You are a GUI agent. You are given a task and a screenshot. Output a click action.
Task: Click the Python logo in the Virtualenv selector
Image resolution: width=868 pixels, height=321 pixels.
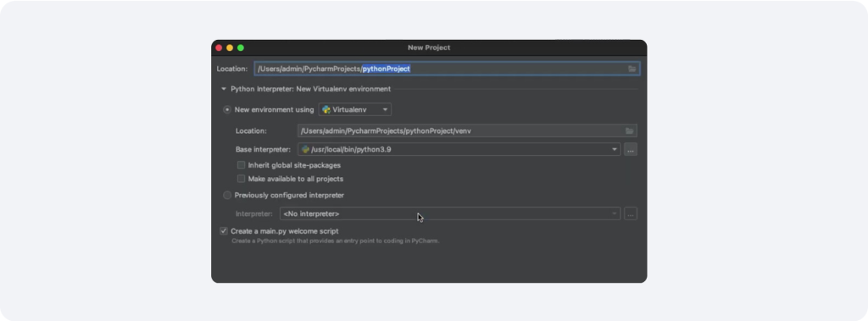326,109
